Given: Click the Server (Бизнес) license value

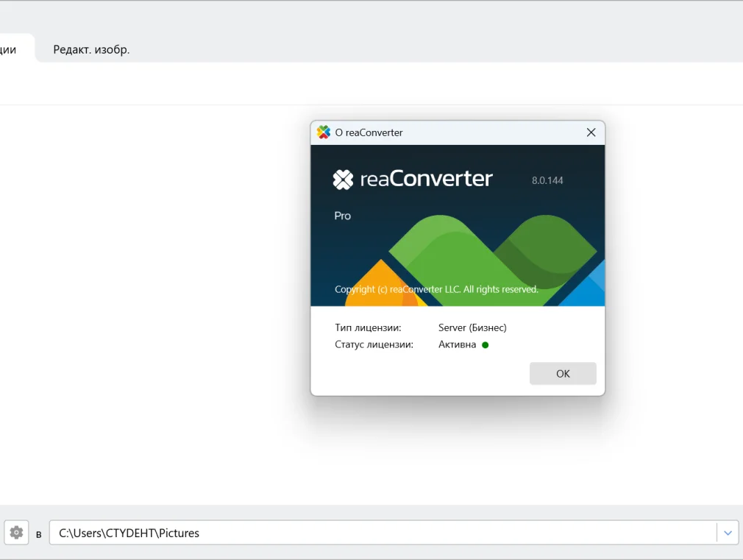Looking at the screenshot, I should (472, 327).
